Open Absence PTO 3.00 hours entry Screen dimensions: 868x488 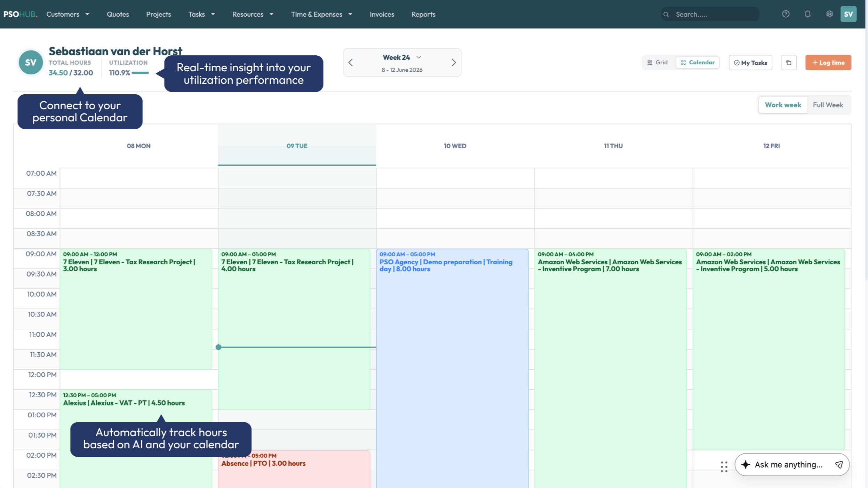click(294, 470)
